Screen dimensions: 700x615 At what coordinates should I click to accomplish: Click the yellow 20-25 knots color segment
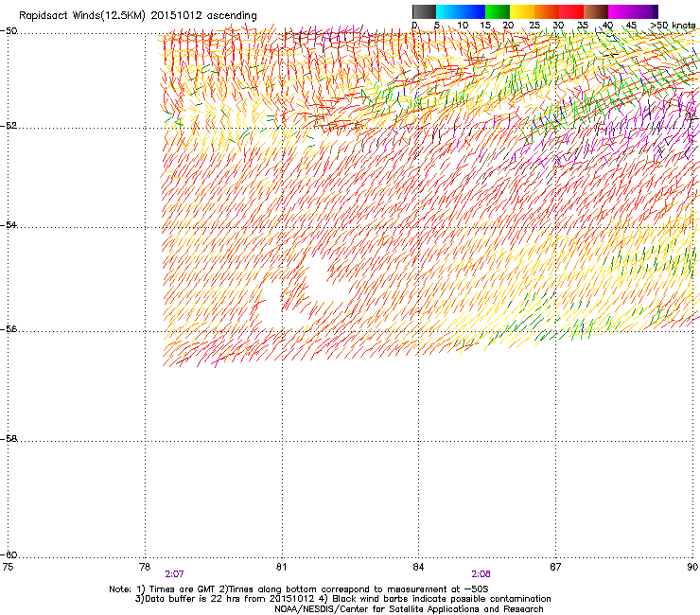coord(522,11)
